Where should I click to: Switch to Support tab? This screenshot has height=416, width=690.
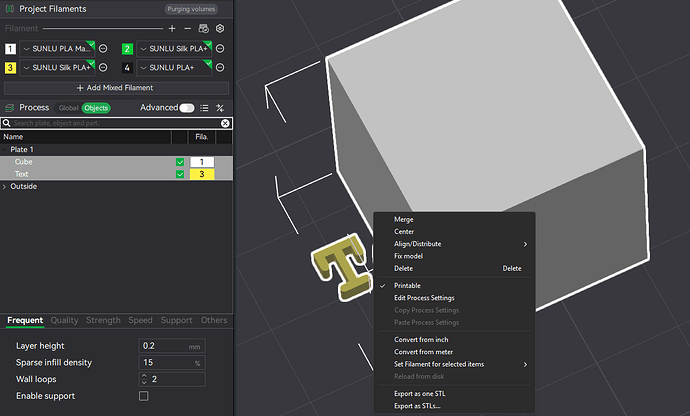[x=176, y=320]
